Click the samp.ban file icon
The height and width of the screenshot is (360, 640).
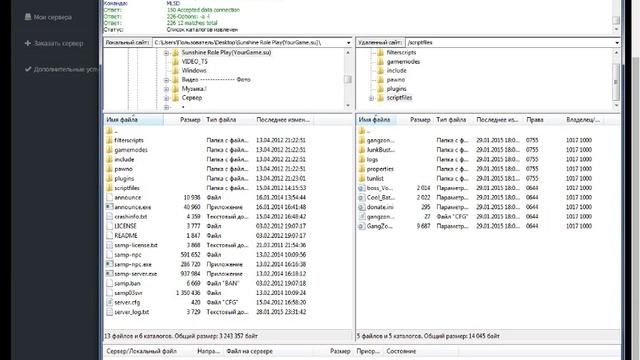coord(109,283)
